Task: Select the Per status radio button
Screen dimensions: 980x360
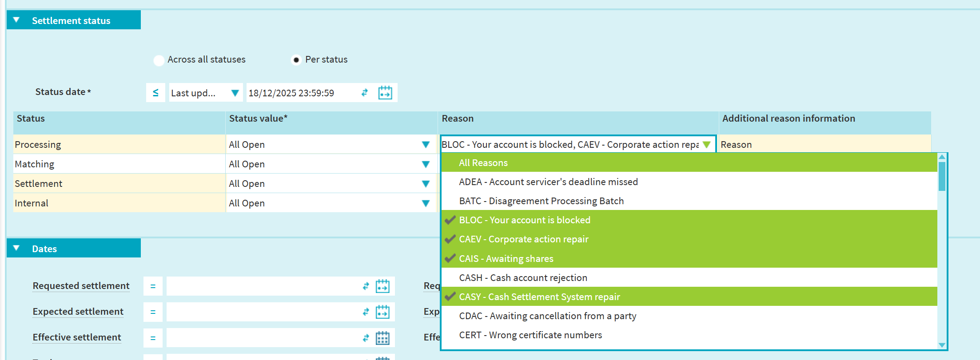Action: pyautogui.click(x=296, y=60)
